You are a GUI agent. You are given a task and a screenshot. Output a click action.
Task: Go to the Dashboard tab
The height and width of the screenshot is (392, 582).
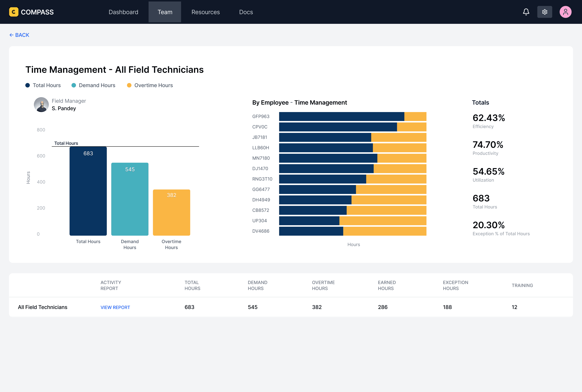[123, 12]
